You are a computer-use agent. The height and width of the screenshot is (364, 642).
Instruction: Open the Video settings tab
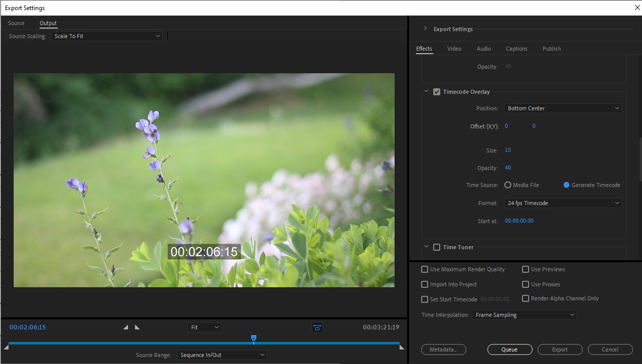tap(454, 48)
